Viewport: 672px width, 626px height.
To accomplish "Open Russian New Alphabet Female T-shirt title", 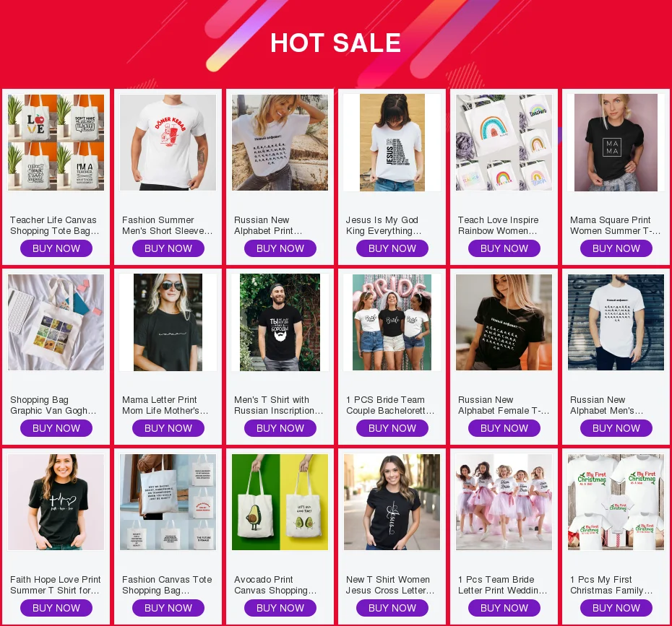I will [504, 405].
